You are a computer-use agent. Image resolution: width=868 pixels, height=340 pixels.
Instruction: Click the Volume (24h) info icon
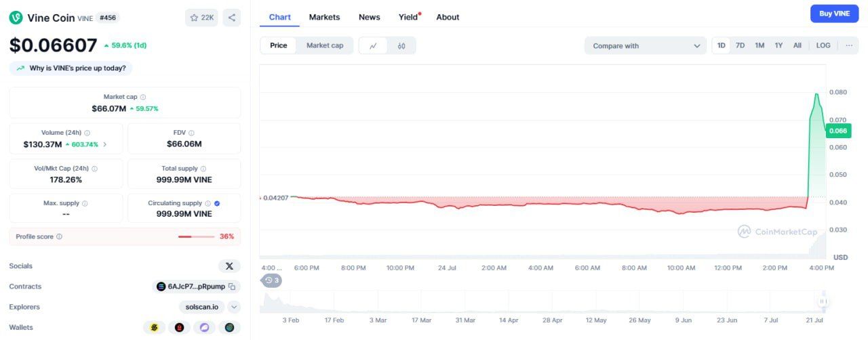[87, 133]
